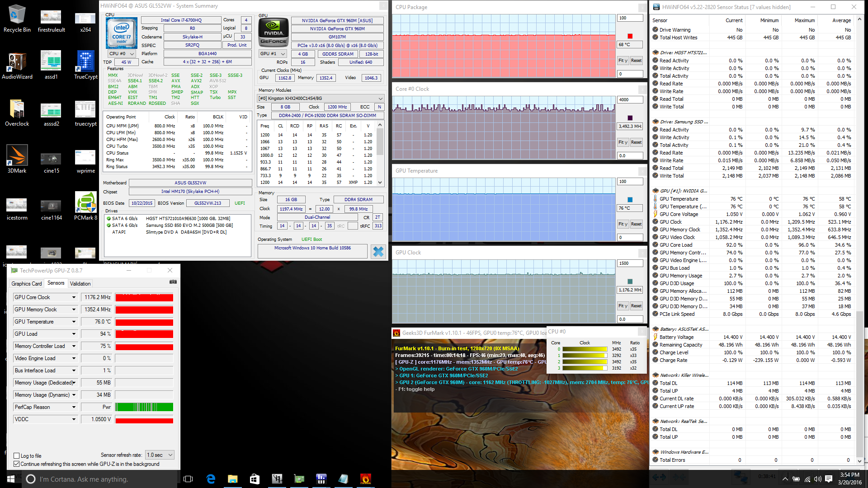868x488 pixels.
Task: Open Microsoft Edge from the taskbar
Action: pos(211,479)
